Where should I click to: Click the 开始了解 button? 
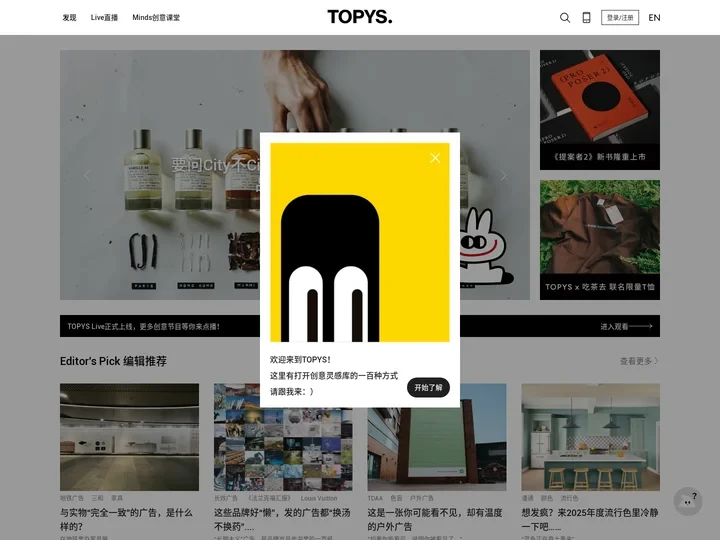428,388
